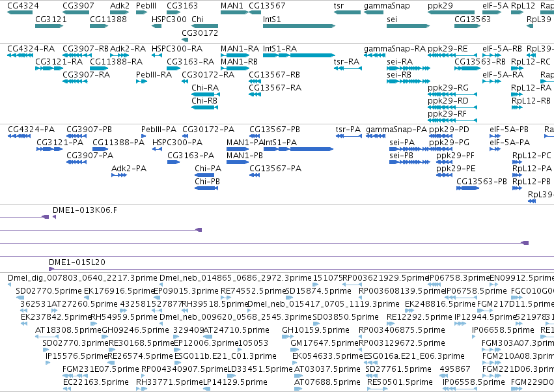The image size is (554, 392).
Task: Select the Chi-RA transcript
Action: coord(206,94)
